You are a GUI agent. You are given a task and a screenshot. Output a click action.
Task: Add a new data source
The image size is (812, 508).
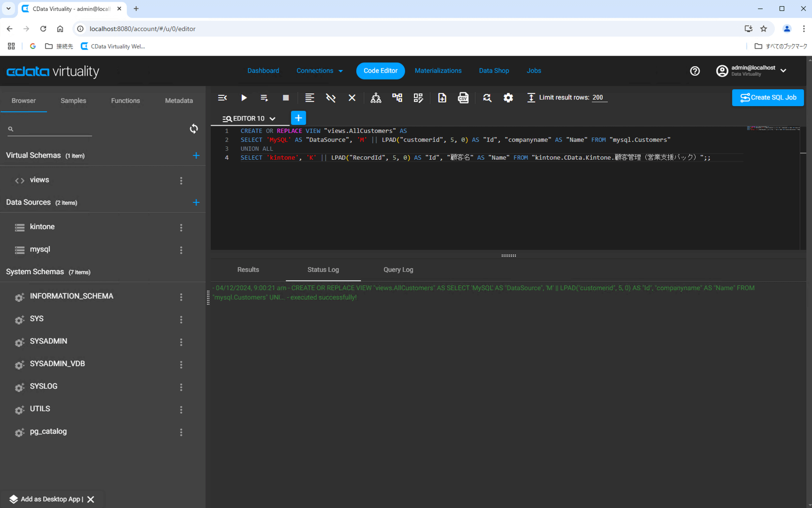196,202
